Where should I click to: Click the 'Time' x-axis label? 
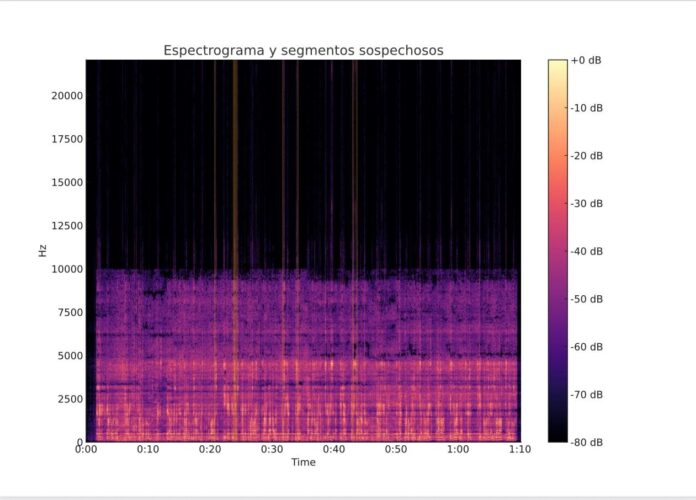(303, 463)
